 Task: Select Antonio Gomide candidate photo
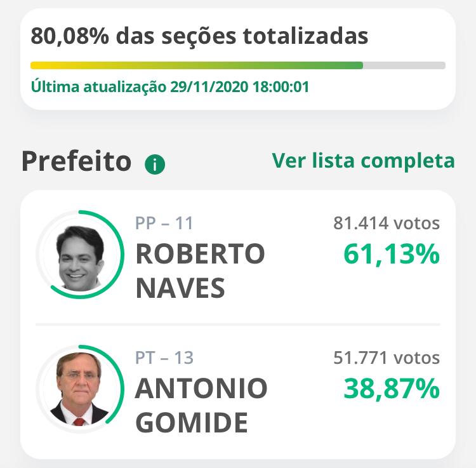click(x=79, y=389)
